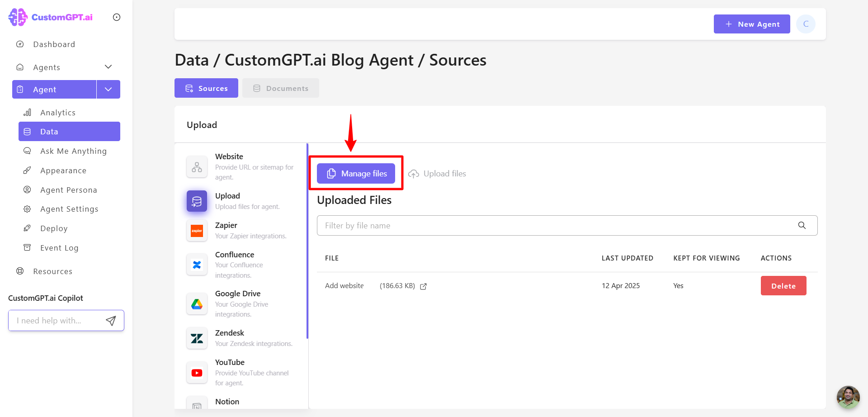Switch to the Sources tab
This screenshot has width=868, height=417.
pyautogui.click(x=206, y=88)
